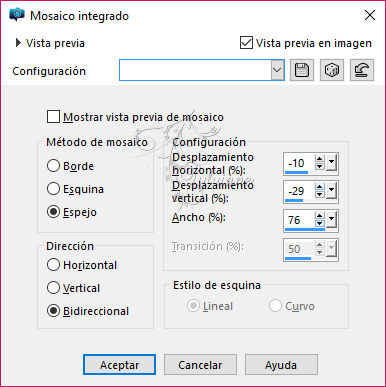Screen dimensions: 386x387
Task: Expand the Vista previa disclosure triangle
Action: pyautogui.click(x=18, y=43)
